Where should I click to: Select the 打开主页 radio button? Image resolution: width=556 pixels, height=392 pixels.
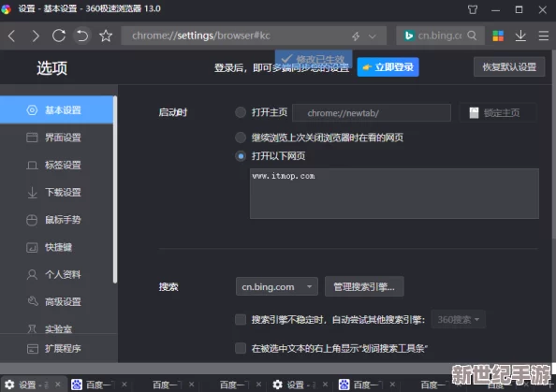241,112
